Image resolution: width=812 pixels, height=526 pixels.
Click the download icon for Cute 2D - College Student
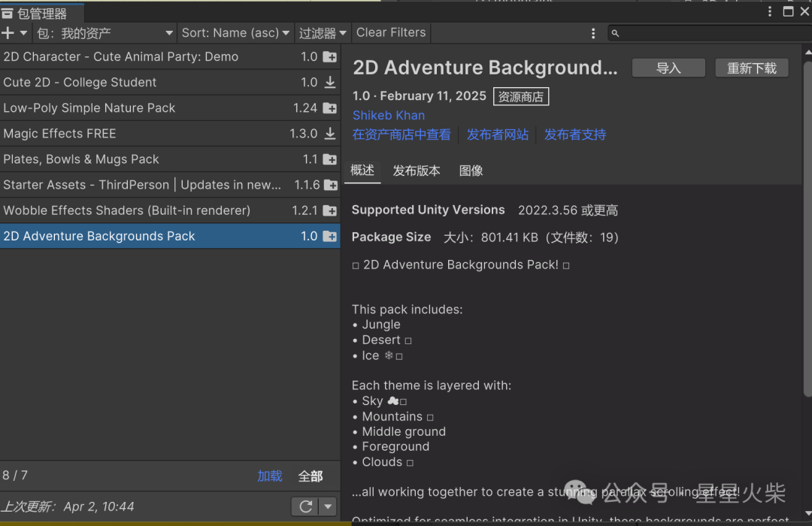pyautogui.click(x=330, y=83)
